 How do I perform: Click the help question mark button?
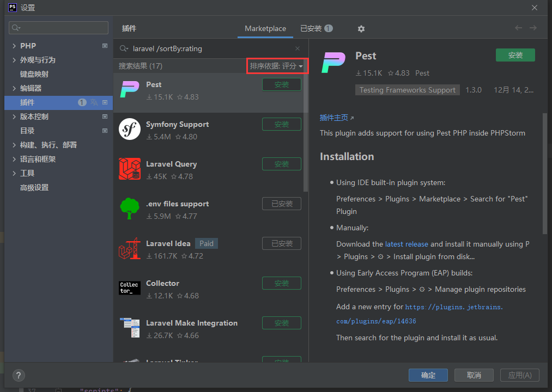point(19,375)
